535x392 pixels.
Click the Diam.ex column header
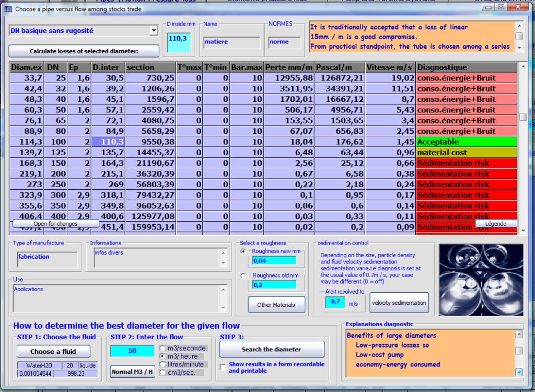coord(27,67)
